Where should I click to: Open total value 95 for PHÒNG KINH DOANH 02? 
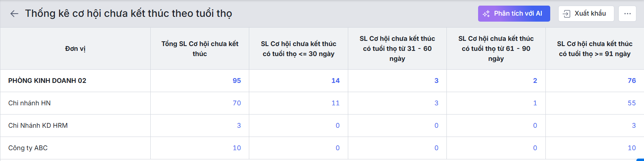(236, 81)
